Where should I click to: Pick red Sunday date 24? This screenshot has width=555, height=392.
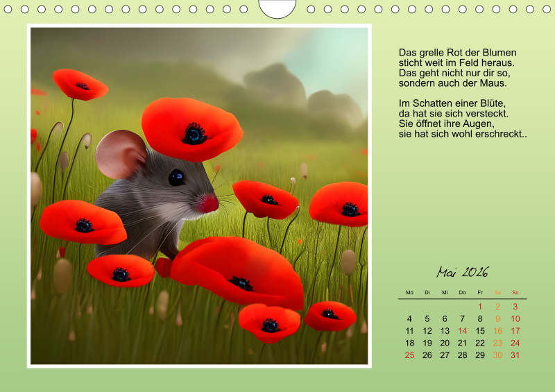click(515, 343)
